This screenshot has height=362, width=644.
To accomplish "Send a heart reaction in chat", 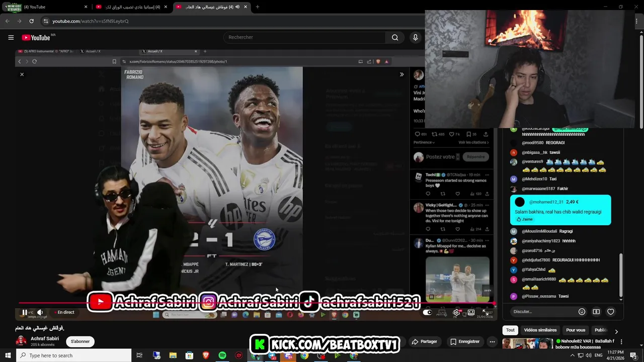I will click(611, 312).
